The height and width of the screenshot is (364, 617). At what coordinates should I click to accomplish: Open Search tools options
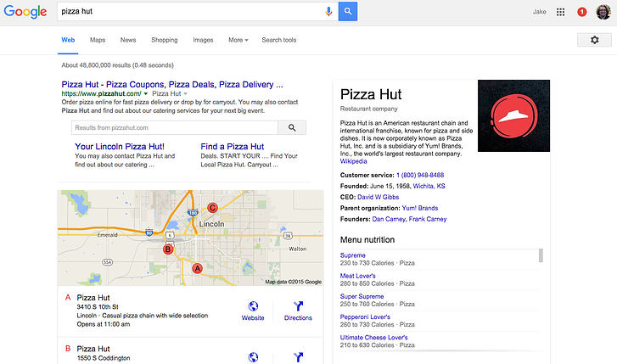279,40
